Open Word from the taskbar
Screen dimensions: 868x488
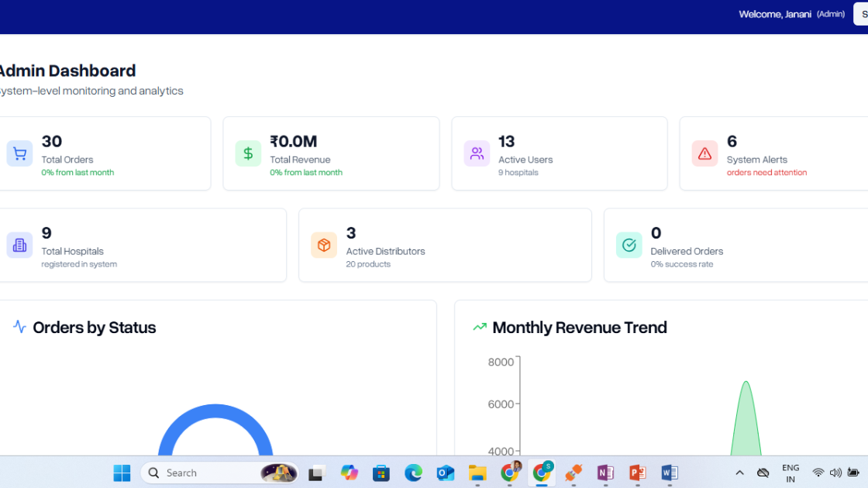coord(670,473)
